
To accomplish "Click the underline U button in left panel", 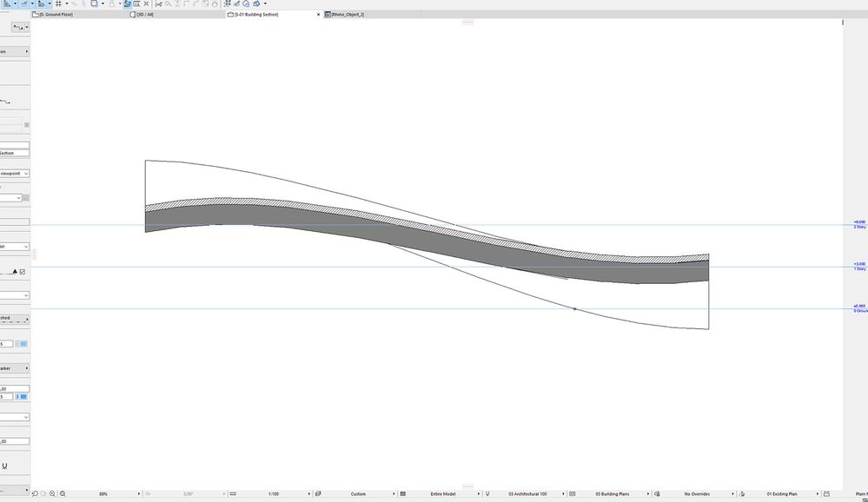I will tap(4, 466).
